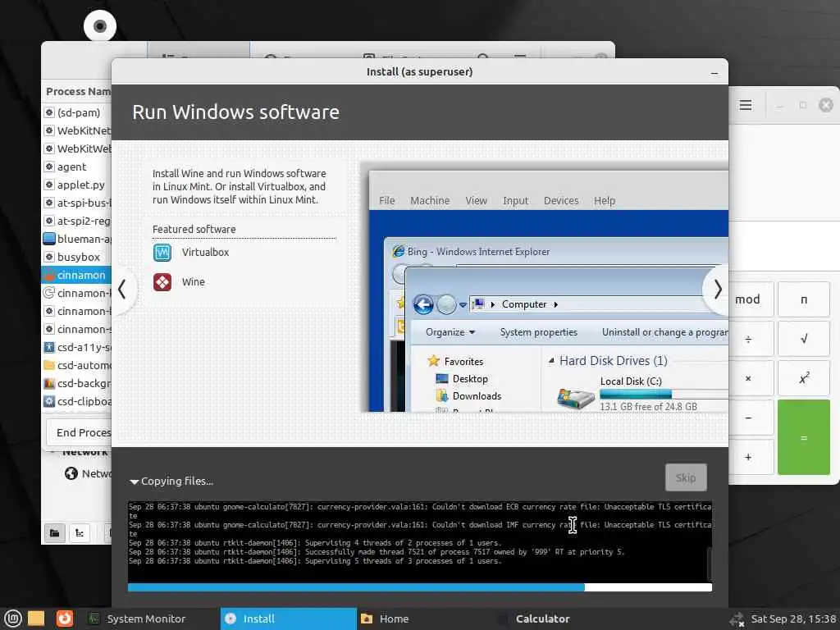This screenshot has width=840, height=630.
Task: Click the tree view icon at System Monitor bottom
Action: coord(80,533)
